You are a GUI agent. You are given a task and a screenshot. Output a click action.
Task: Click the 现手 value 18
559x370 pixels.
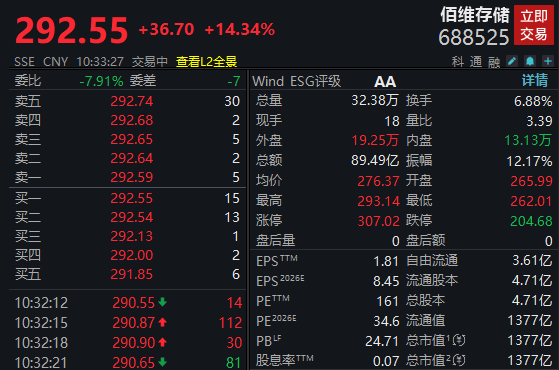tap(392, 121)
